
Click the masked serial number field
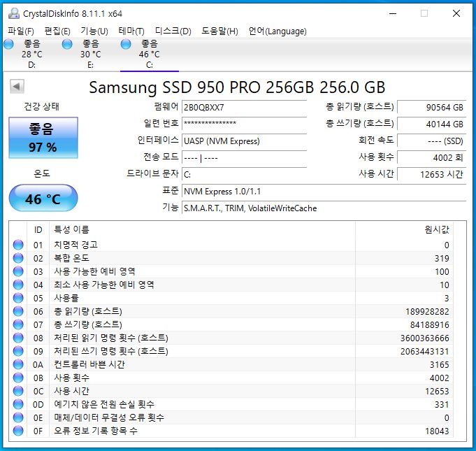[244, 124]
